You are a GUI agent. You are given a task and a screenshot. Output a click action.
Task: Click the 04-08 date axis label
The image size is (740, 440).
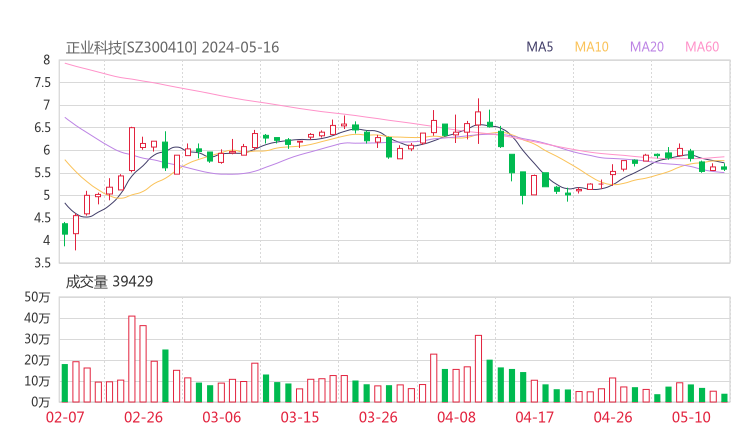[x=456, y=417]
